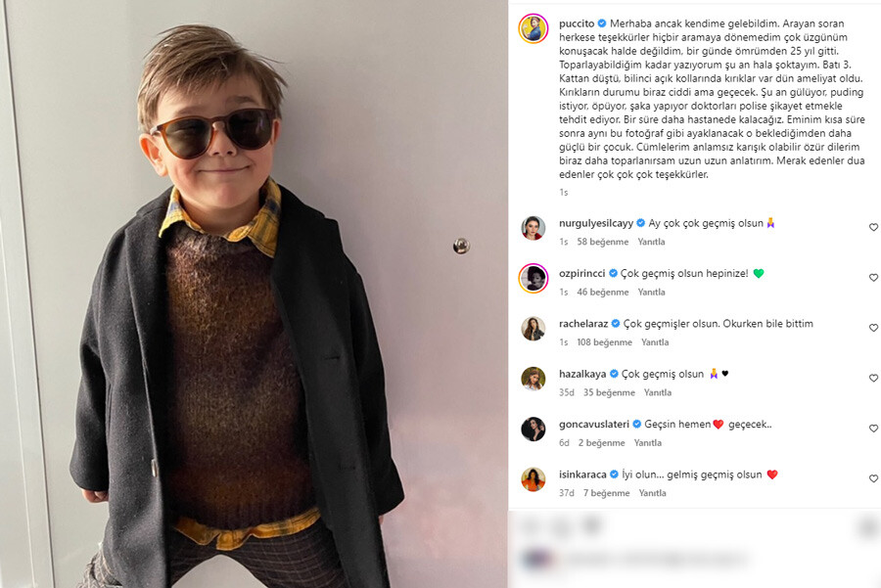The height and width of the screenshot is (588, 881).
Task: Like rachelaraz's comment with heart icon
Action: tap(873, 328)
